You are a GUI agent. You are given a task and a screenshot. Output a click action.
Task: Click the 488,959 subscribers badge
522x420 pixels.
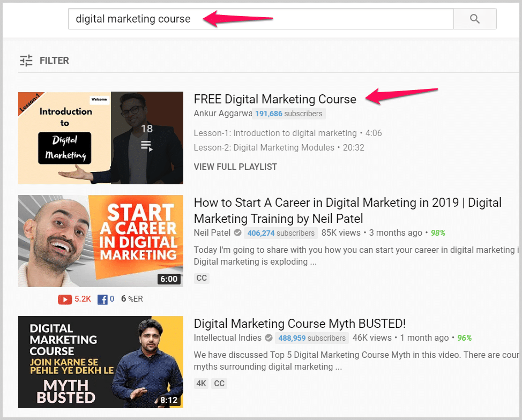(312, 338)
